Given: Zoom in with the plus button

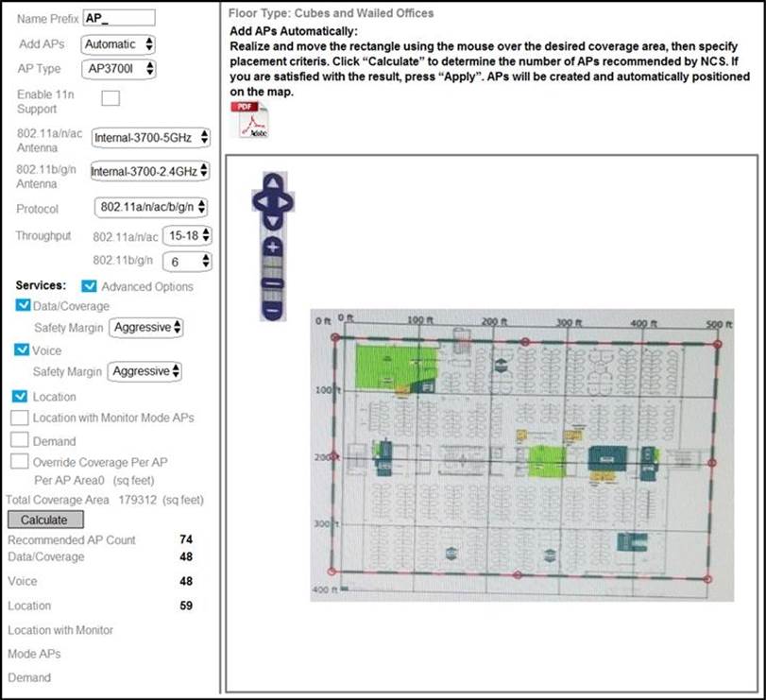Looking at the screenshot, I should coord(271,247).
